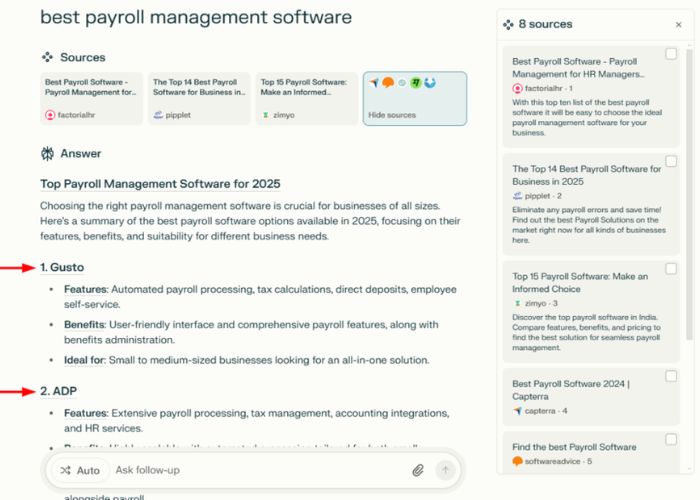Open the factorialhr source card under Sources

(92, 99)
